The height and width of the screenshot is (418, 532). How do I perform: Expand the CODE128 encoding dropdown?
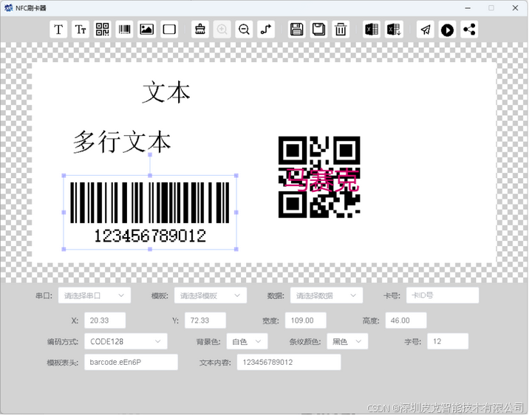pyautogui.click(x=126, y=341)
